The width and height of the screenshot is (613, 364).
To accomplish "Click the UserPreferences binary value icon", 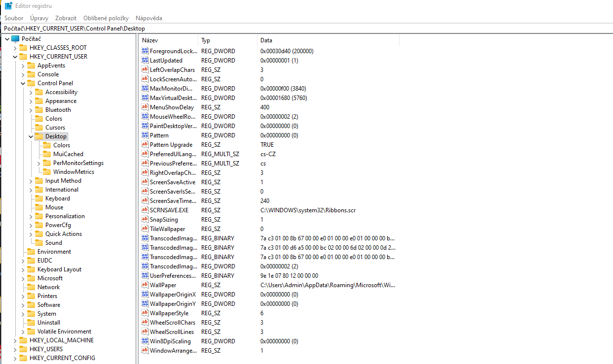I will coord(145,275).
